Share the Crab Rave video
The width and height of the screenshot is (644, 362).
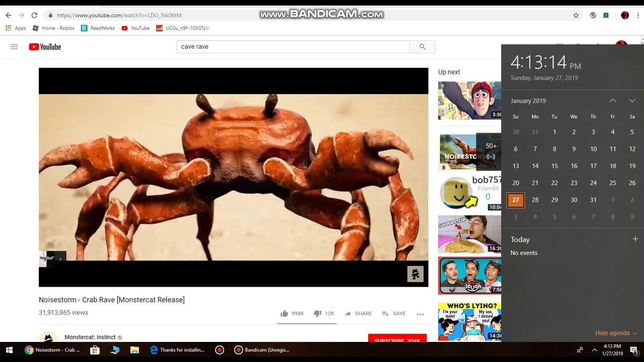(x=358, y=314)
